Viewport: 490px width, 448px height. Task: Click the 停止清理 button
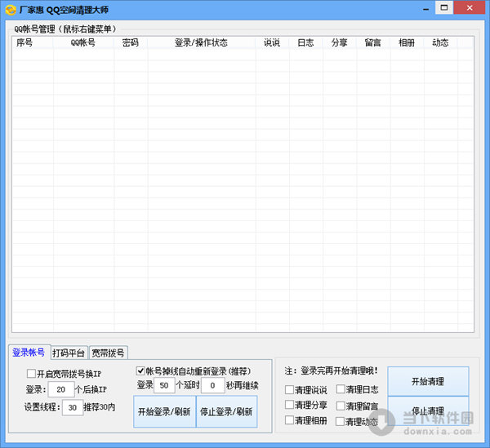428,410
